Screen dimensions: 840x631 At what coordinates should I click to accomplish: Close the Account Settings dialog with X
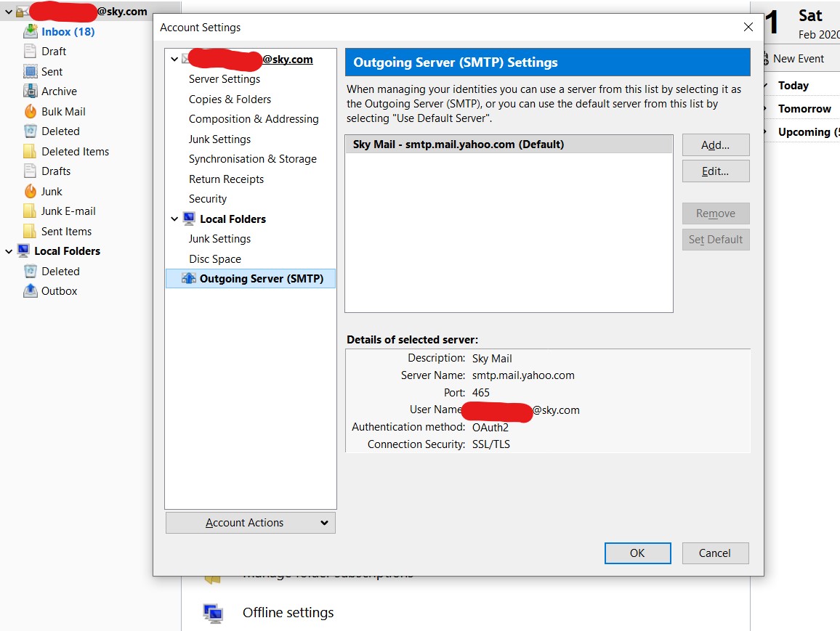coord(748,28)
